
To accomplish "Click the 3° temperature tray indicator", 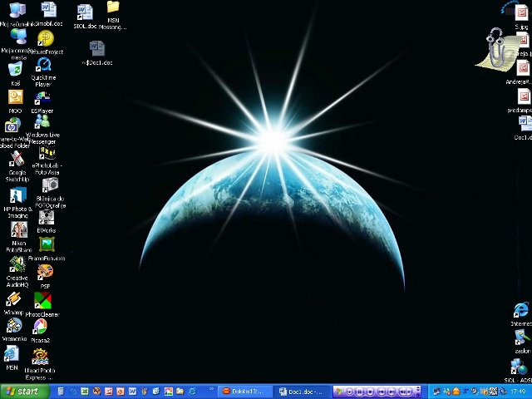I will point(465,391).
